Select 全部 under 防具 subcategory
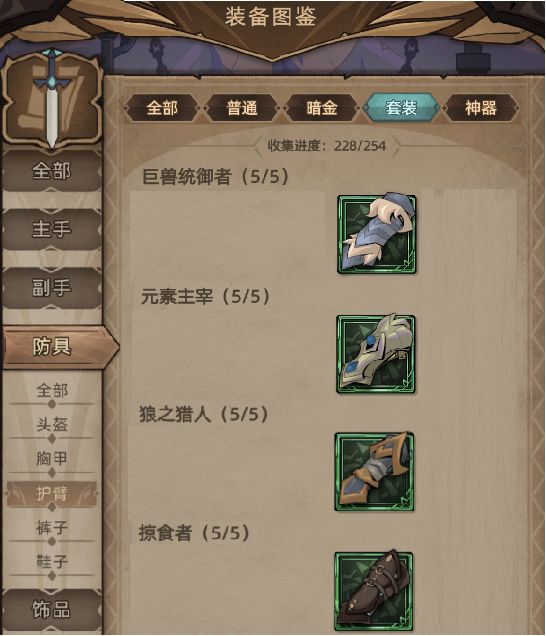 click(x=52, y=391)
